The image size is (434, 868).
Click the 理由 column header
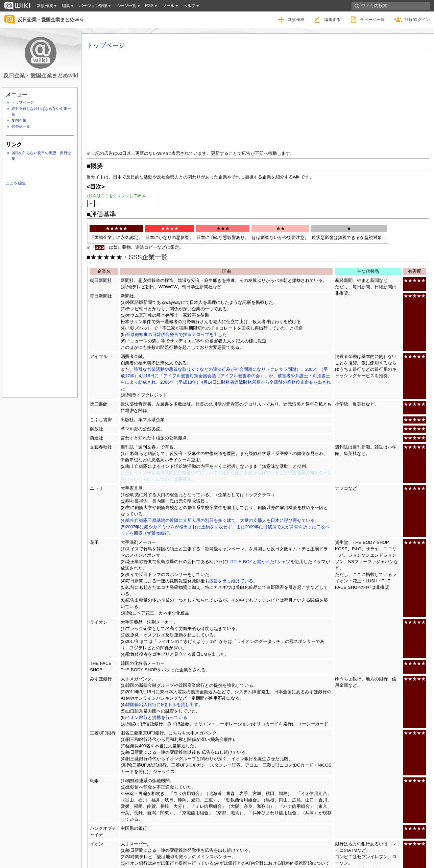tap(226, 271)
